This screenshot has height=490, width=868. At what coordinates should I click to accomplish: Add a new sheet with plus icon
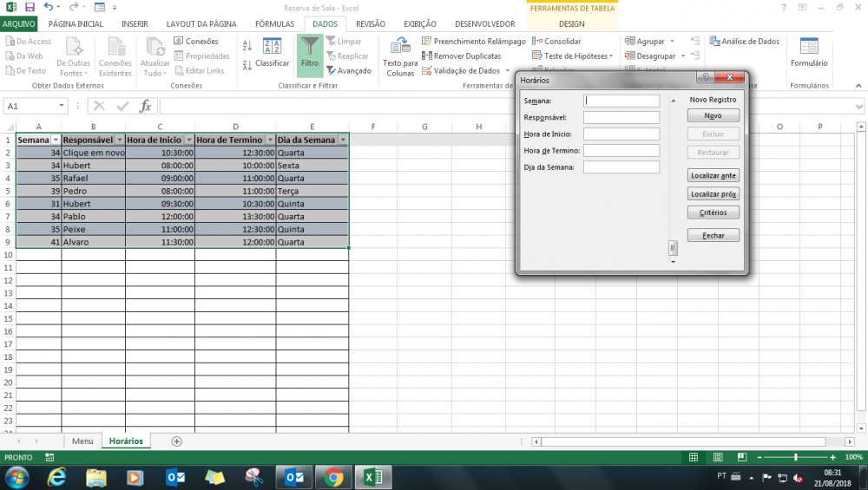(177, 441)
